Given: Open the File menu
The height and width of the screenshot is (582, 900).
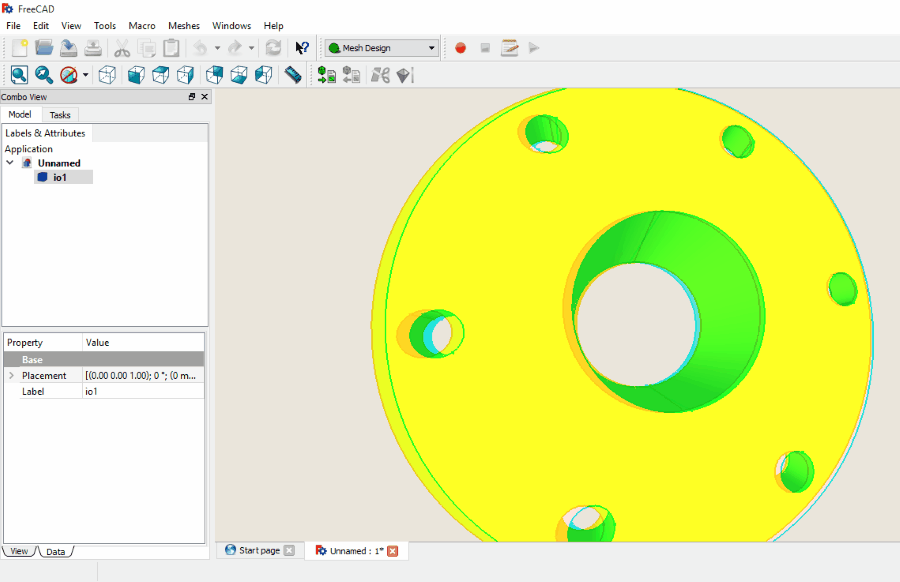Looking at the screenshot, I should pos(13,25).
